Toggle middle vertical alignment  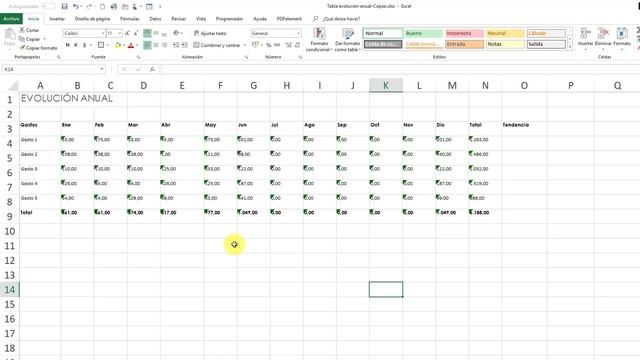[x=156, y=33]
